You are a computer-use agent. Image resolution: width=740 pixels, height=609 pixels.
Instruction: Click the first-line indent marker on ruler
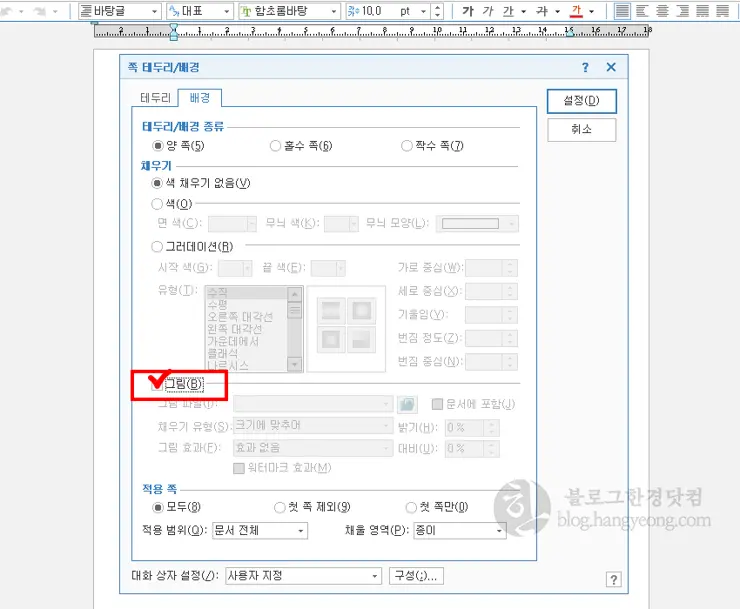[174, 27]
